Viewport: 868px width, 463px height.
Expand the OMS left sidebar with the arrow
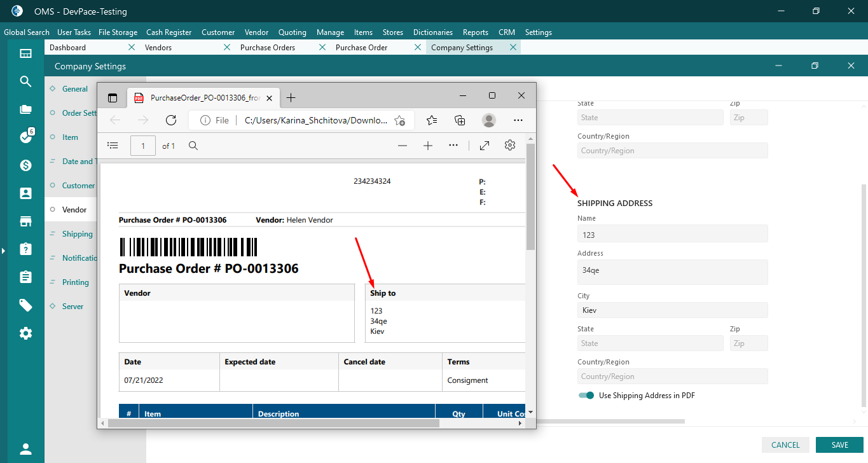3,251
